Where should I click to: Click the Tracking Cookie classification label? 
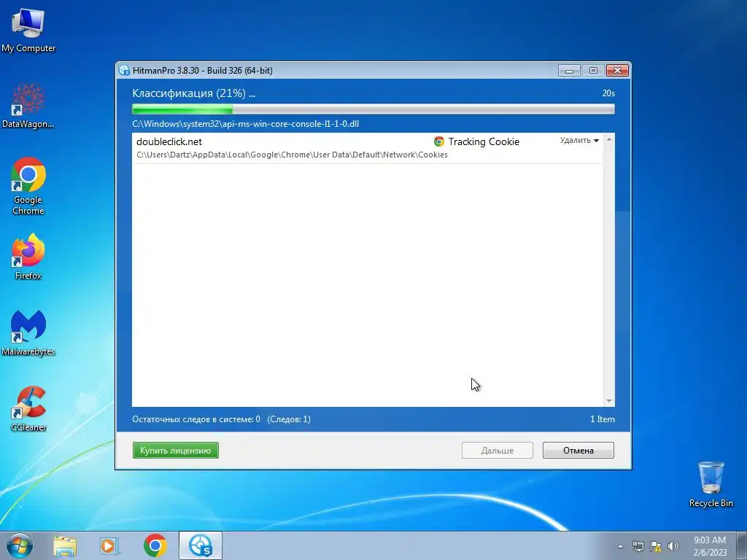(x=484, y=141)
